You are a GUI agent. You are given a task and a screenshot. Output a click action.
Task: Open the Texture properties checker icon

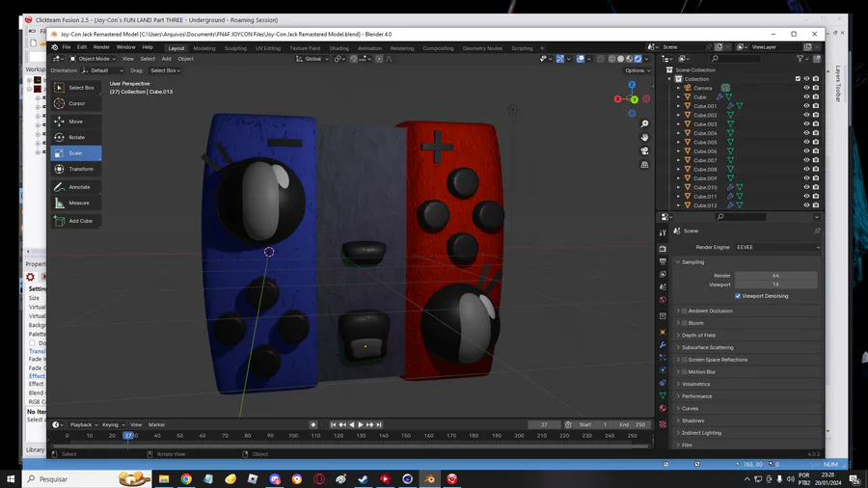pos(663,424)
